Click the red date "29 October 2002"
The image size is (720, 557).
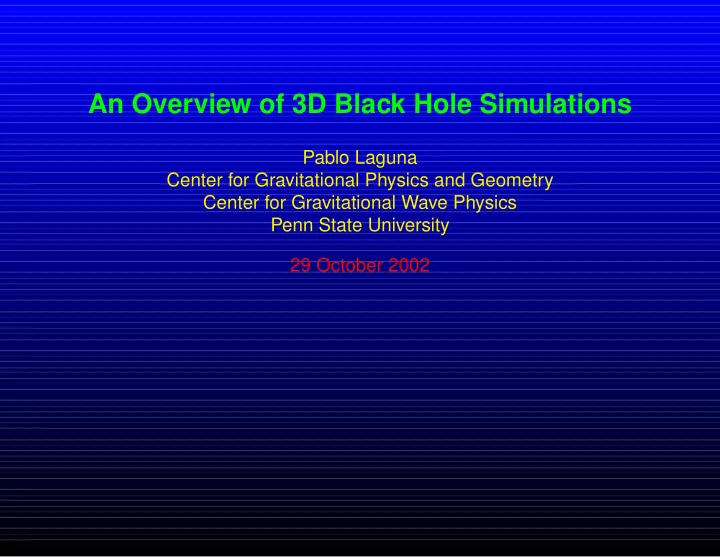[x=360, y=265]
